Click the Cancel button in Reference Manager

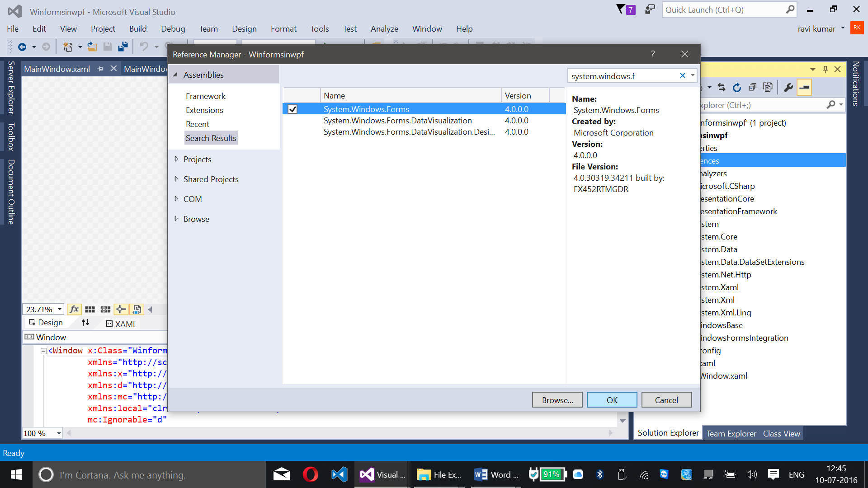point(666,400)
